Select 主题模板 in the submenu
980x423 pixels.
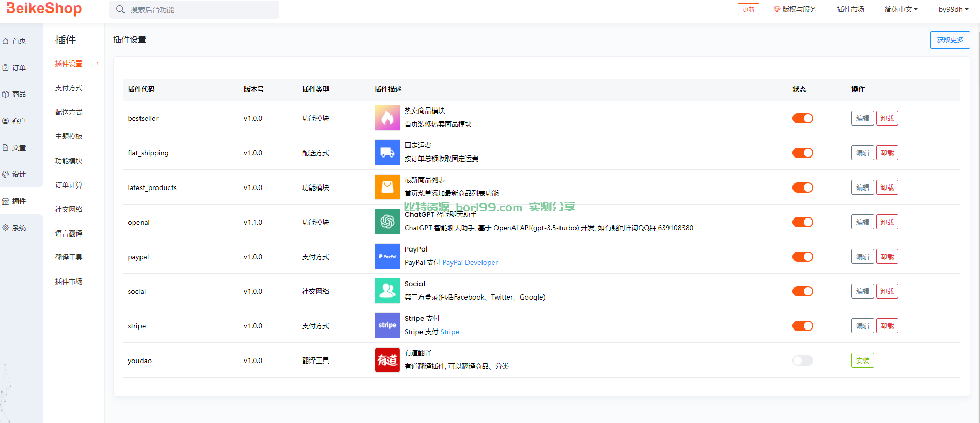(69, 137)
